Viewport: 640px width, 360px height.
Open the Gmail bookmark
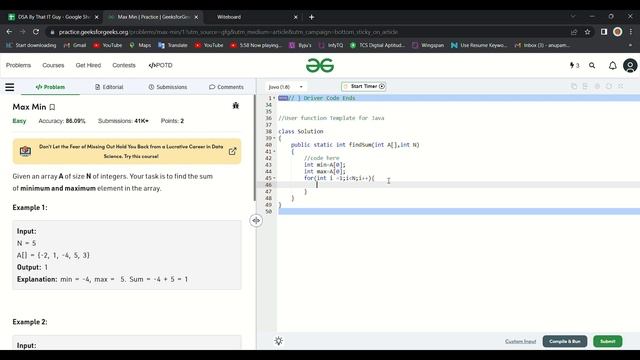(75, 45)
